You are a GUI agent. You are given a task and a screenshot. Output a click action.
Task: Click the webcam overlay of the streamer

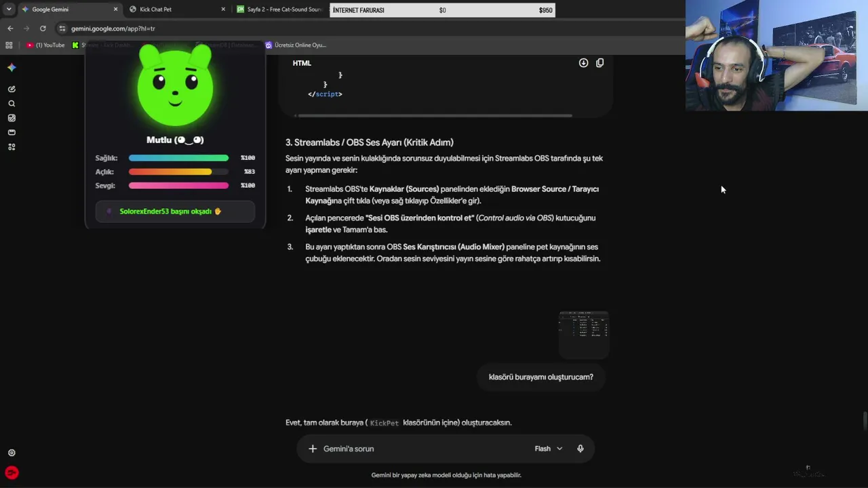(776, 55)
